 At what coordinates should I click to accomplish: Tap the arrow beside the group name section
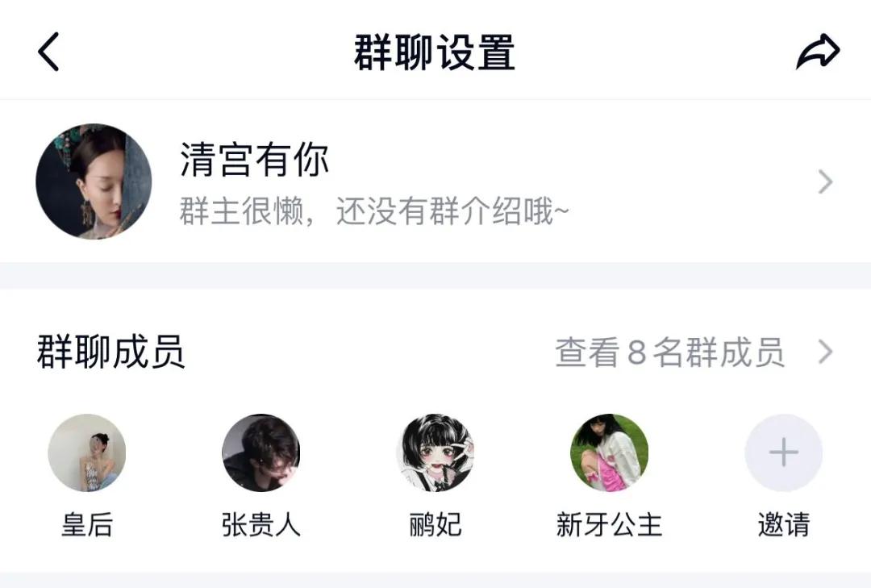click(824, 181)
